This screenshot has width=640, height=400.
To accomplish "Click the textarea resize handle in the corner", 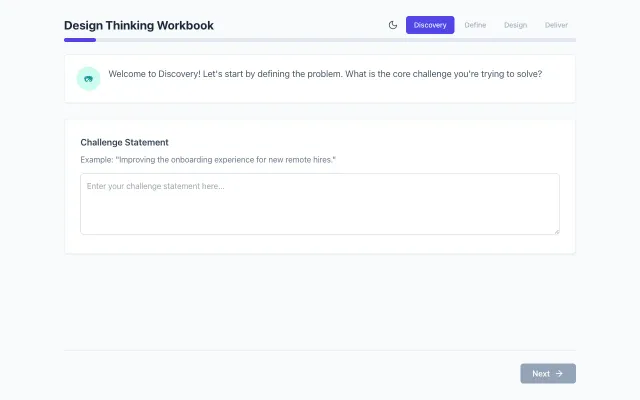I will (x=557, y=231).
